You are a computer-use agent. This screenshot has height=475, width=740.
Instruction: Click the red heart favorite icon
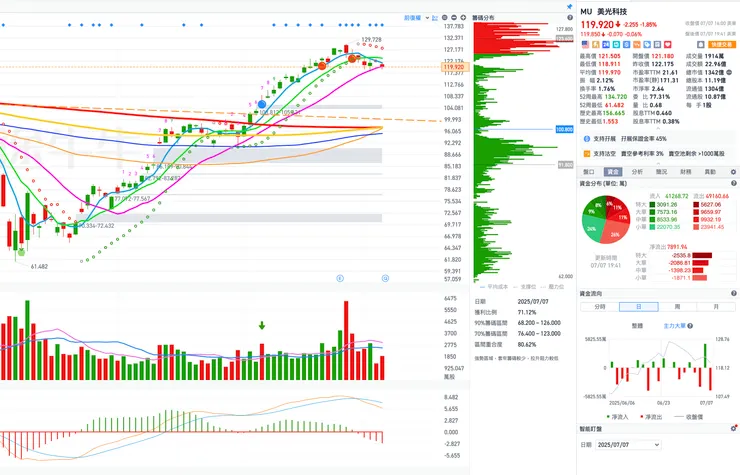point(668,44)
